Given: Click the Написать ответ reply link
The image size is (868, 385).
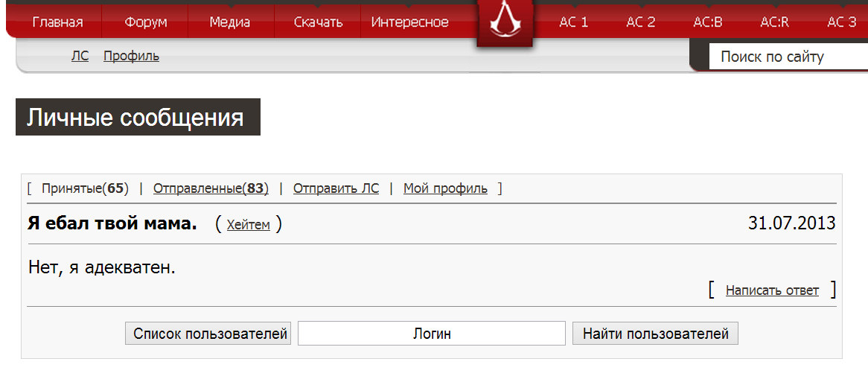Looking at the screenshot, I should pos(772,290).
